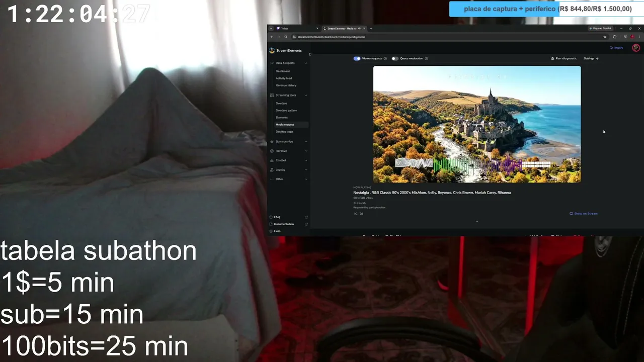Toggle the Queue moderation switch
This screenshot has height=362, width=644.
coord(395,58)
